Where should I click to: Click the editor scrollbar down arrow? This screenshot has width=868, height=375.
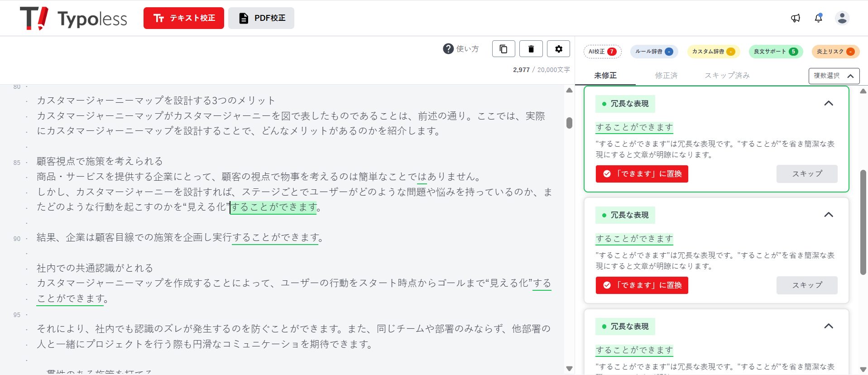[569, 368]
